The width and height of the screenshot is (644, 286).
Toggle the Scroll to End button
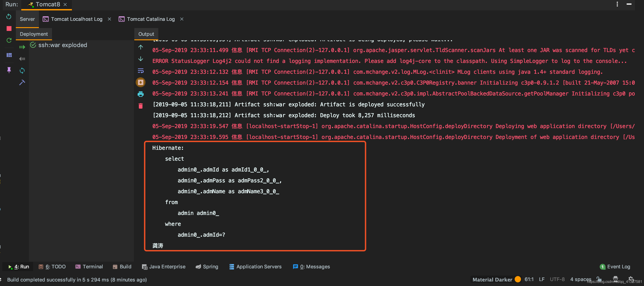tap(141, 82)
